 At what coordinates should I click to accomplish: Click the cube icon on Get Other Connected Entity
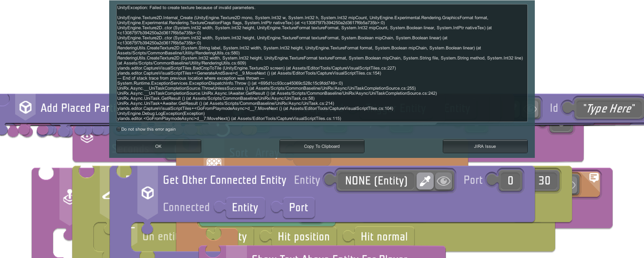pos(147,193)
